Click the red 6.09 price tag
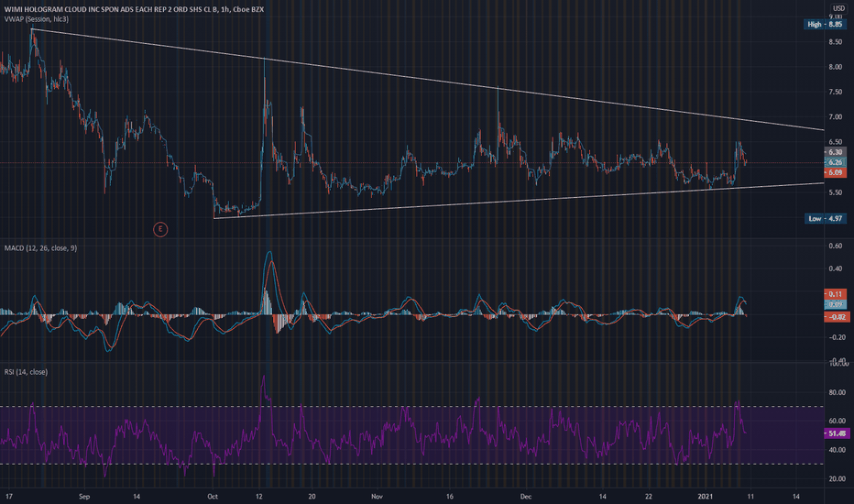Screen dimensions: 854x504 [835, 172]
